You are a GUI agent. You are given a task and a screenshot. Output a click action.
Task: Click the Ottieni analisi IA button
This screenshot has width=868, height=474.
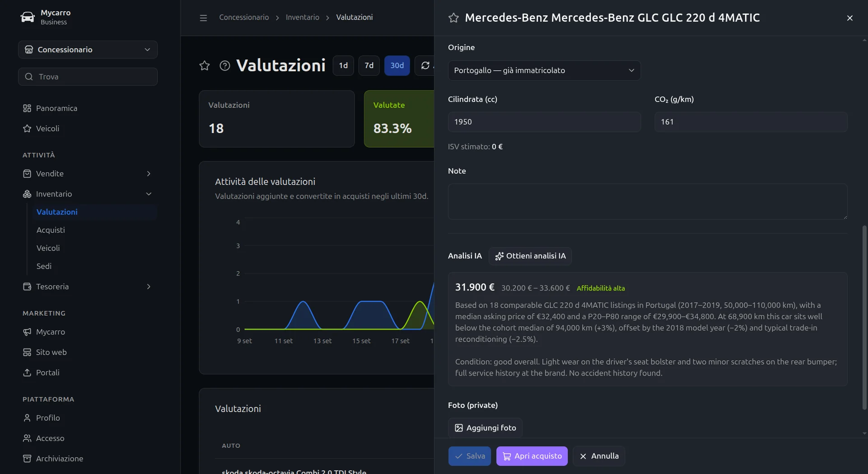coord(530,256)
